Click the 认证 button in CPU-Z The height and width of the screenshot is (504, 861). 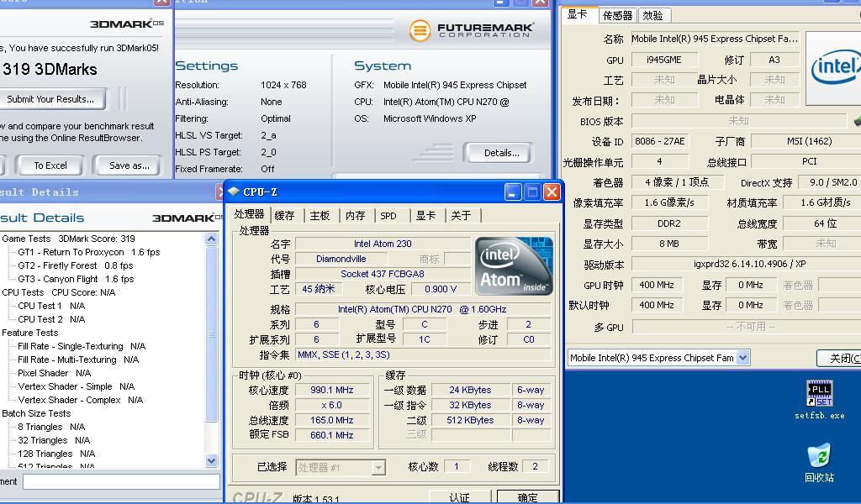pos(459,497)
